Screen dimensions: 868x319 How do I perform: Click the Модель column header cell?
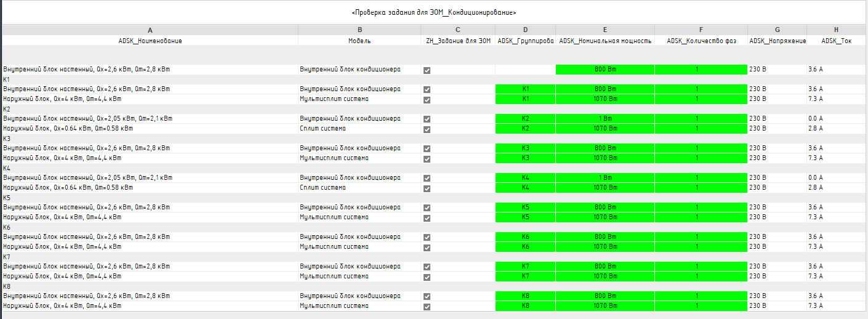(360, 41)
